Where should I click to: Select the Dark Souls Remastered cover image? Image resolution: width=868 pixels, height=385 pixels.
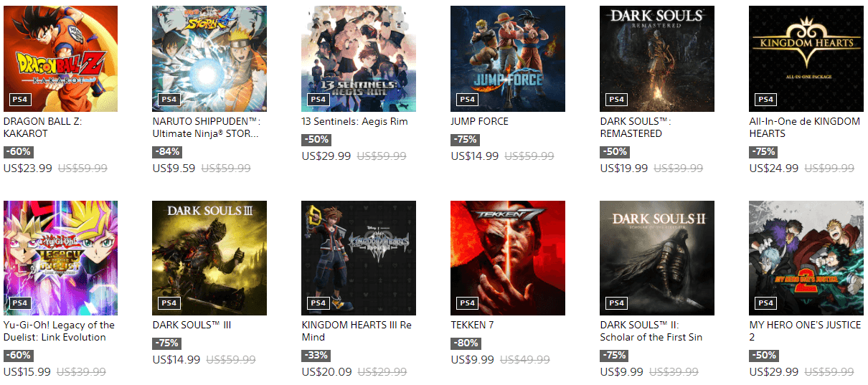click(657, 59)
